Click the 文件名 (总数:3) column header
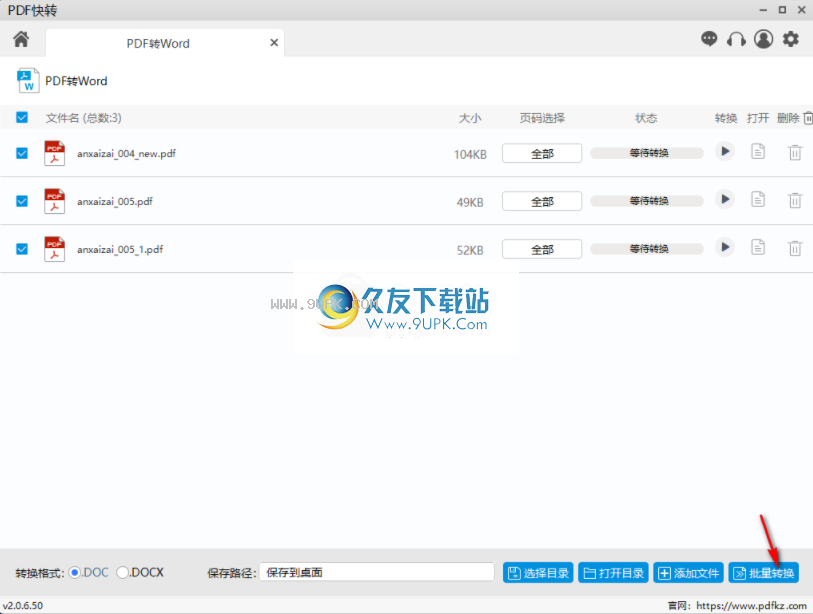This screenshot has height=614, width=813. coord(83,118)
